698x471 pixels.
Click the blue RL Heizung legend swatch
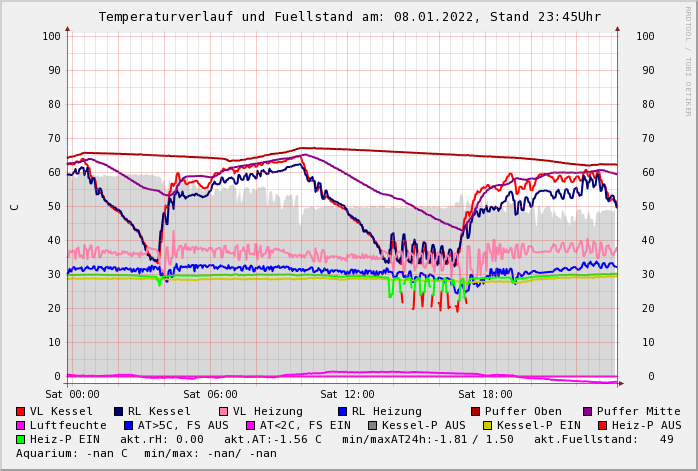coord(342,411)
